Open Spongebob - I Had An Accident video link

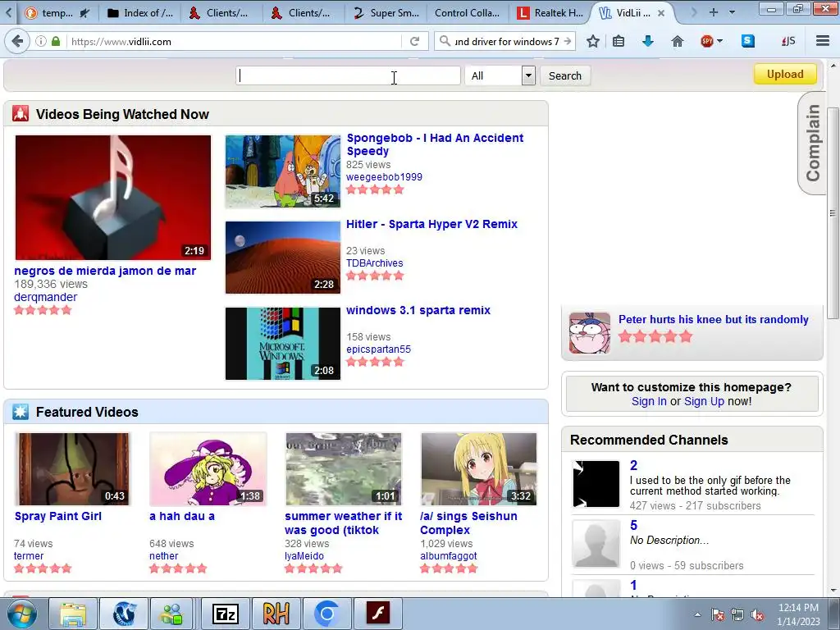pyautogui.click(x=435, y=144)
